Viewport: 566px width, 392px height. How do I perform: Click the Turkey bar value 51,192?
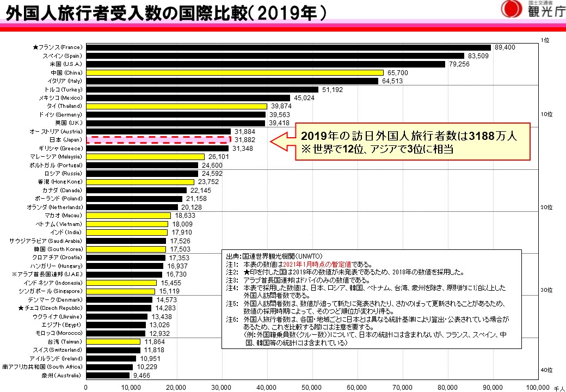[333, 89]
